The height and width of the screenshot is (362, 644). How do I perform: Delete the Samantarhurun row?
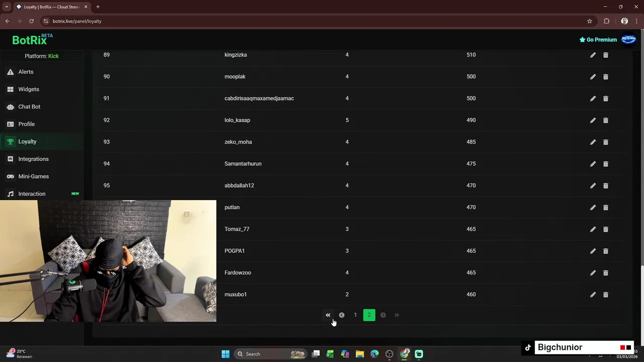click(x=606, y=164)
